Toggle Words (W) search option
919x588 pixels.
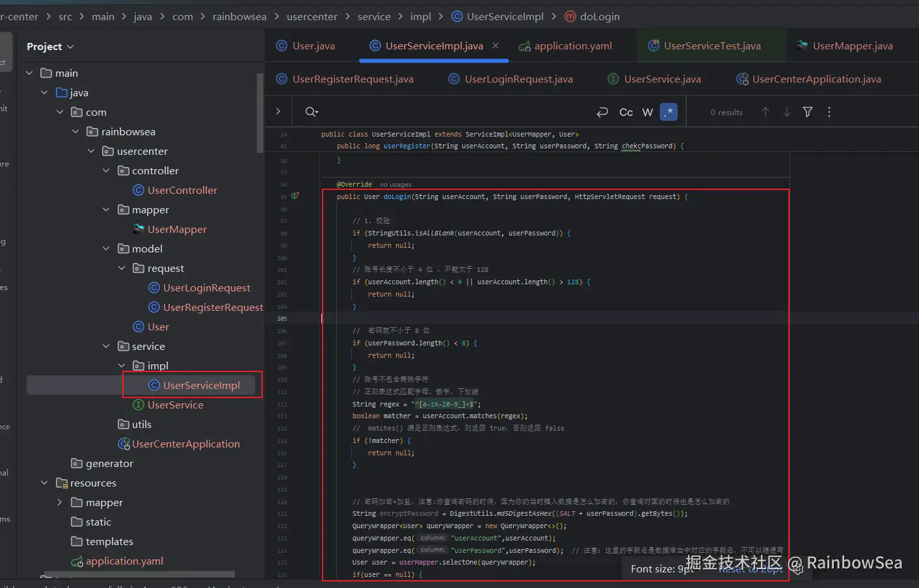click(647, 112)
